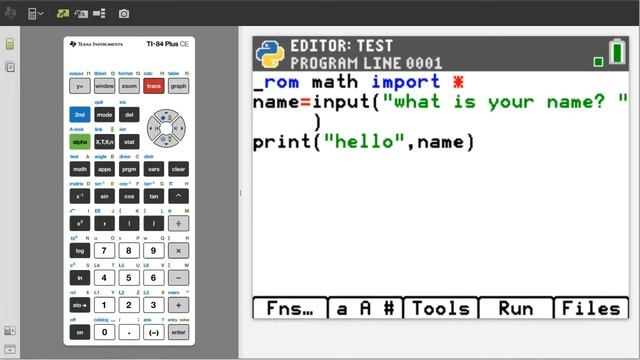Click the x⁻¹ inverse key
640x360 pixels.
click(80, 196)
